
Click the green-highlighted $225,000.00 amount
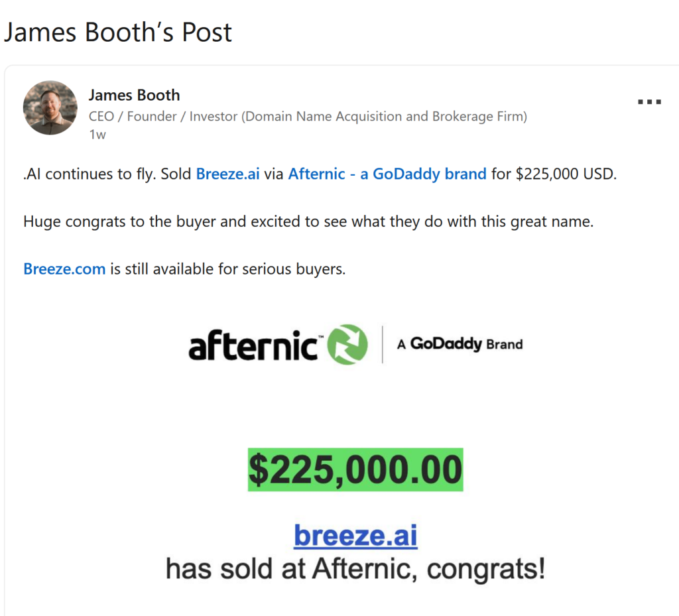355,469
